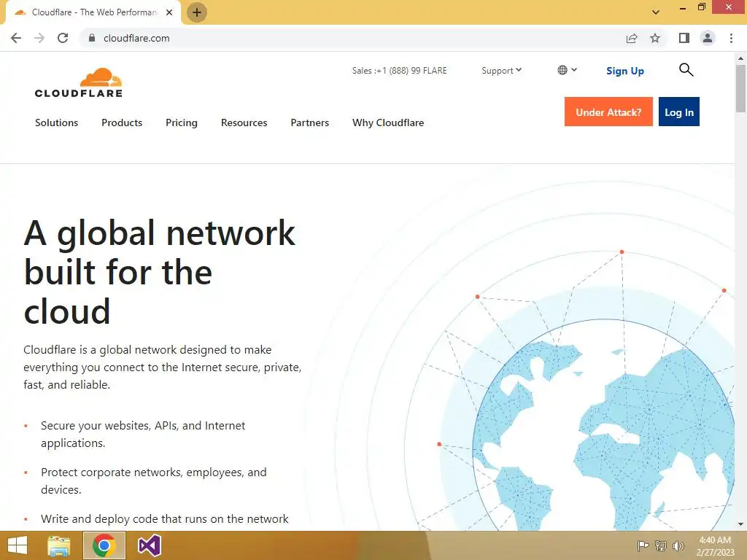
Task: Click the Log In button
Action: [679, 112]
